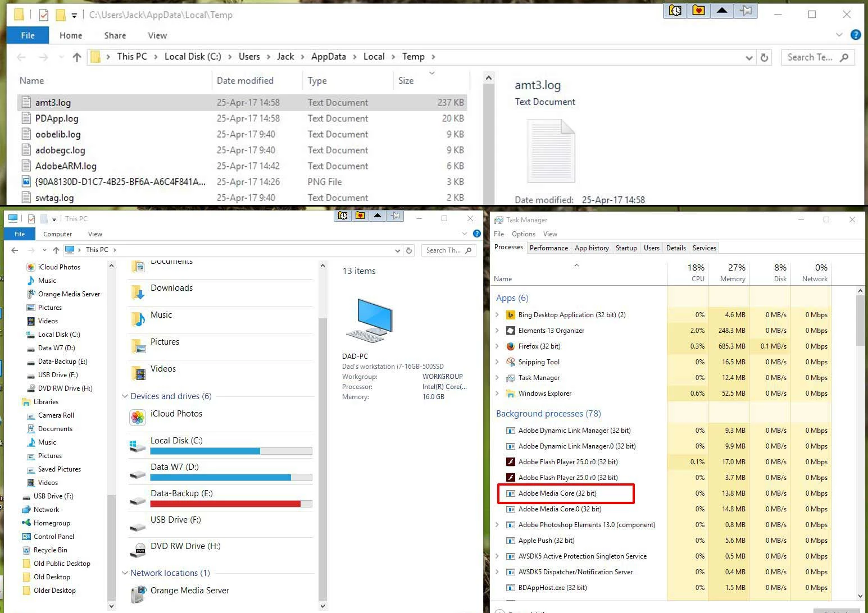Image resolution: width=868 pixels, height=613 pixels.
Task: Switch to Performance tab in Task Manager
Action: [x=549, y=248]
